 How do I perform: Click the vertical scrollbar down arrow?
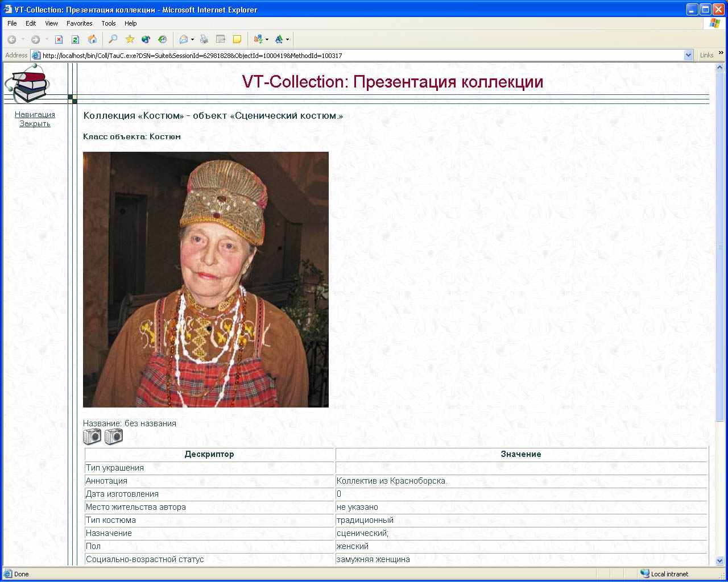pyautogui.click(x=720, y=561)
